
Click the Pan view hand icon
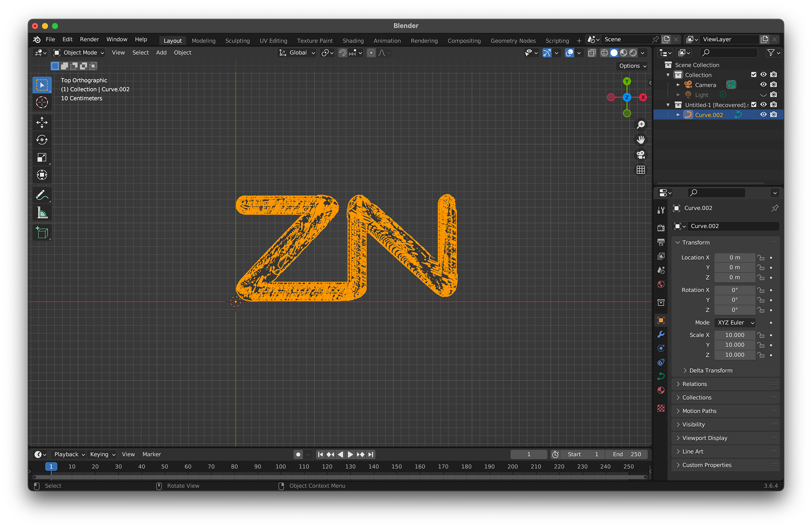click(x=641, y=140)
